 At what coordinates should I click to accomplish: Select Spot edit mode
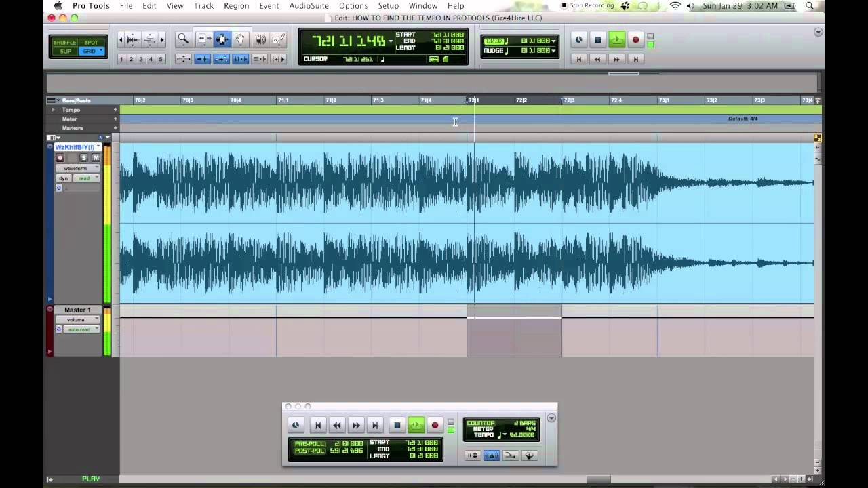tap(91, 43)
